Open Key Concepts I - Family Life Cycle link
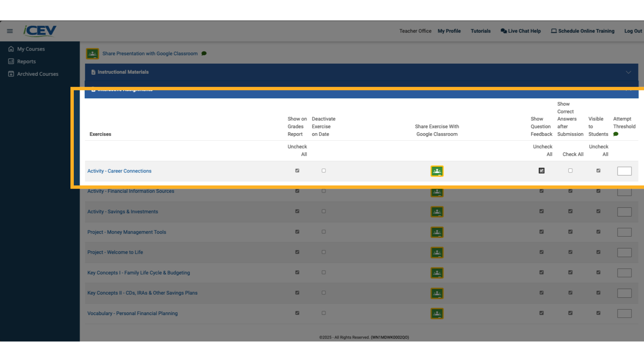Screen dimensions: 644x362 coord(139,273)
